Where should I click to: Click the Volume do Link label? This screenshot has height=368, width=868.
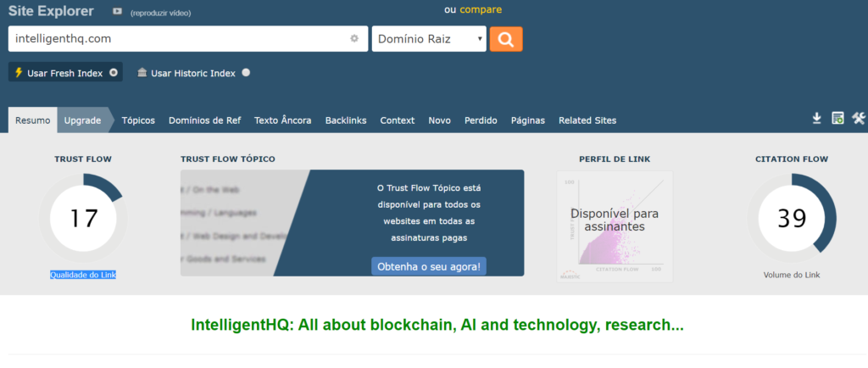click(792, 275)
